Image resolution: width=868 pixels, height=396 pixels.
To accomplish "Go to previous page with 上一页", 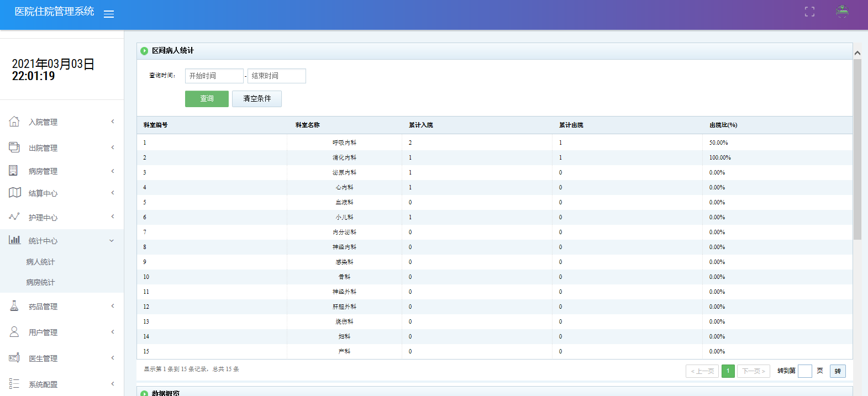I will tap(702, 371).
